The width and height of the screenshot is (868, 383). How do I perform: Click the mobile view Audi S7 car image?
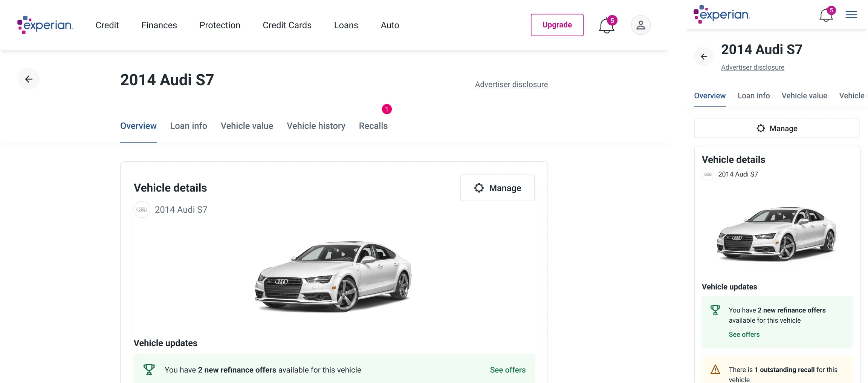[x=776, y=234]
